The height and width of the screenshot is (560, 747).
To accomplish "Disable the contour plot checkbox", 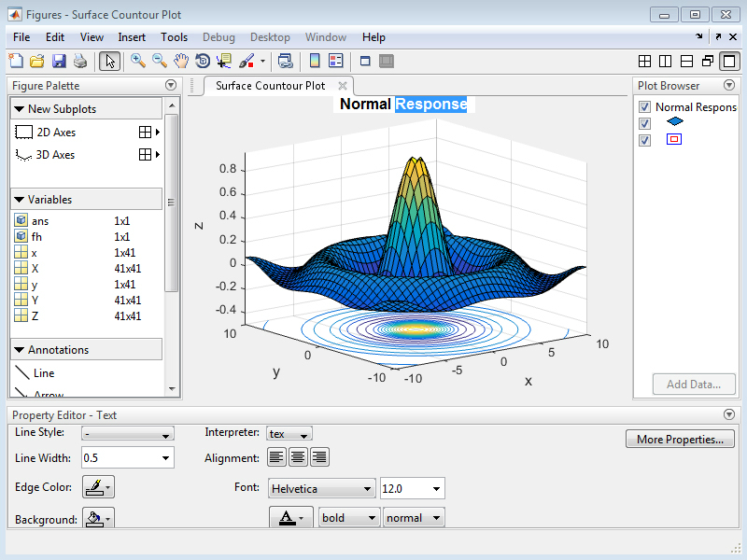I will point(644,140).
